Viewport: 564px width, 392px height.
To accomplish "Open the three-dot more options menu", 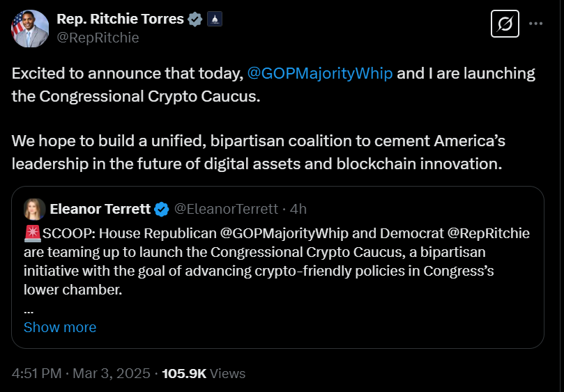I will [x=535, y=24].
